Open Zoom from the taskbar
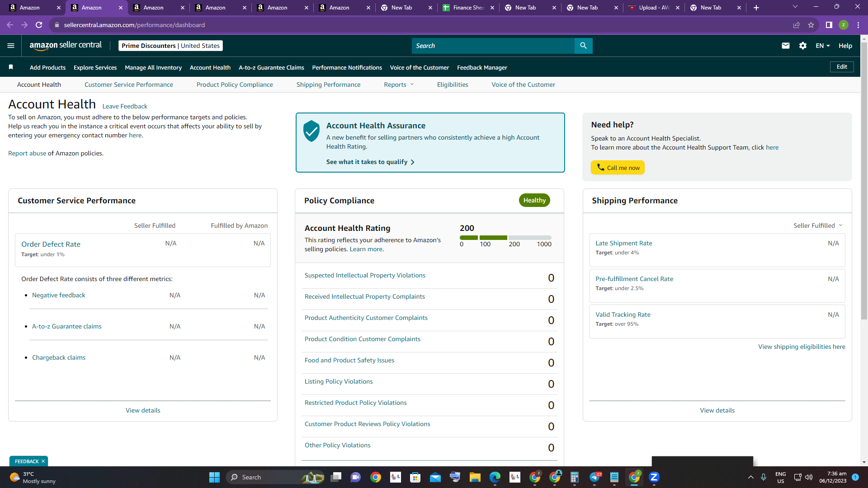The height and width of the screenshot is (488, 868). click(654, 477)
